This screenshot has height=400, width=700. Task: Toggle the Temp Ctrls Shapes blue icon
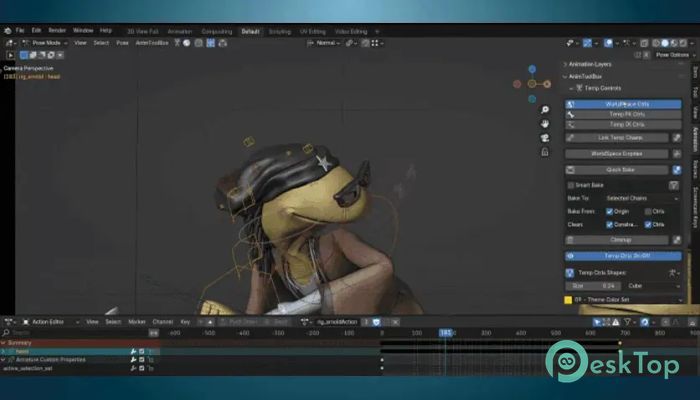pyautogui.click(x=570, y=273)
